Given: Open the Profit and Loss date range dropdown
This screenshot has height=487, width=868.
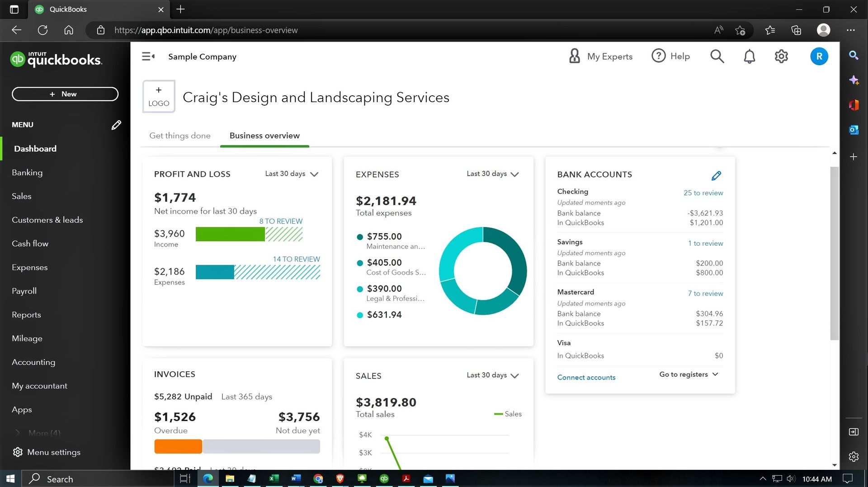Looking at the screenshot, I should click(291, 173).
